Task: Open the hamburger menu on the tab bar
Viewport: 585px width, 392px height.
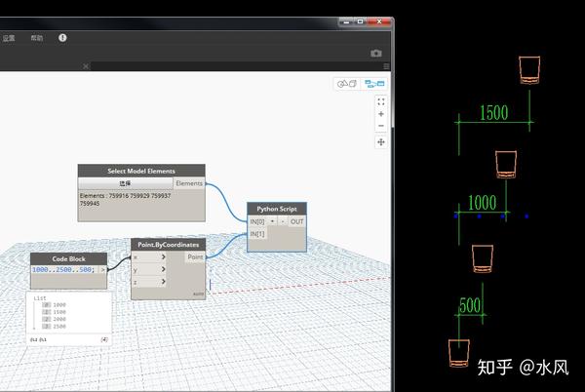Action: point(386,66)
